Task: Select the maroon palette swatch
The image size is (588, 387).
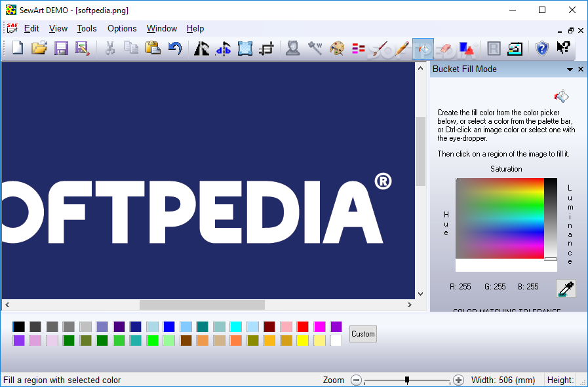Action: pyautogui.click(x=269, y=327)
